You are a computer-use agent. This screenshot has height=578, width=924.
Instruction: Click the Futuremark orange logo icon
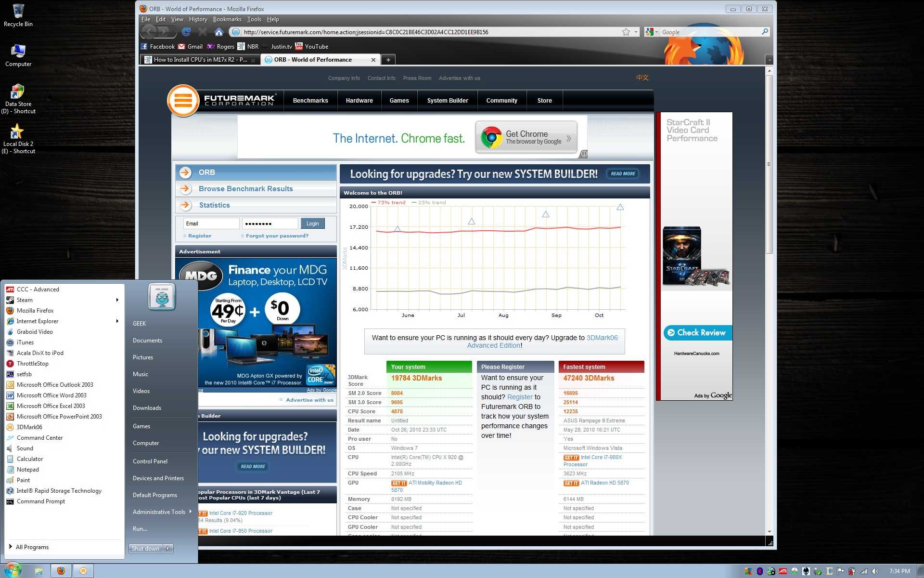tap(183, 101)
